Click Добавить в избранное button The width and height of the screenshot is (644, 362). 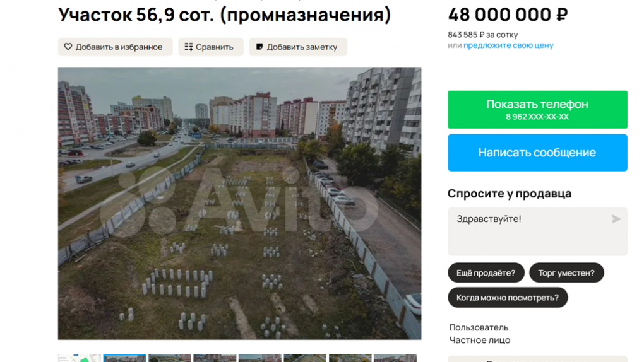[115, 47]
